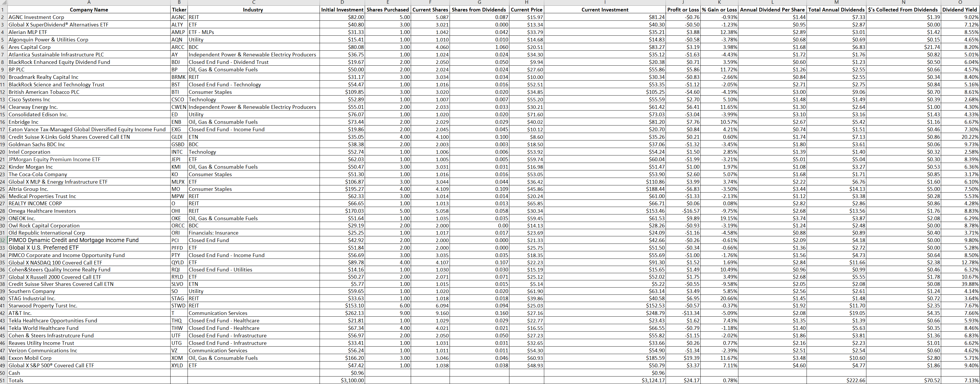Click the '39.88%' dividend yield cell
980x384 pixels.
(960, 284)
